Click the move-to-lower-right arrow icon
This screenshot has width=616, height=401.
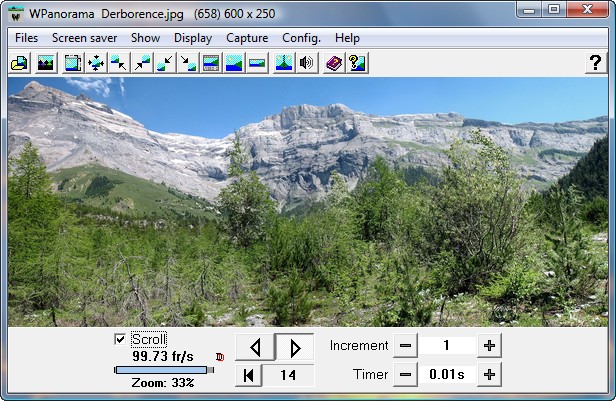[x=188, y=63]
